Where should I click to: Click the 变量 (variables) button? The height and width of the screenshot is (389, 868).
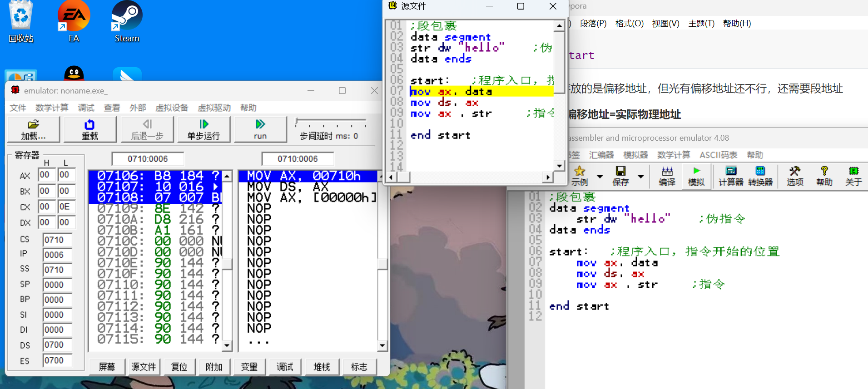click(249, 367)
